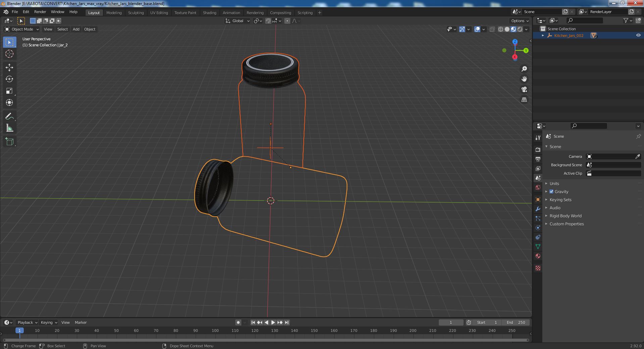Viewport: 644px width, 349px height.
Task: Select the Add Cube tool
Action: coord(9,142)
